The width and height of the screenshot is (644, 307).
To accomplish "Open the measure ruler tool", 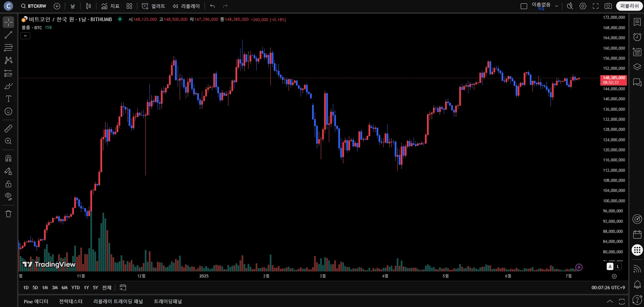I will pyautogui.click(x=8, y=129).
